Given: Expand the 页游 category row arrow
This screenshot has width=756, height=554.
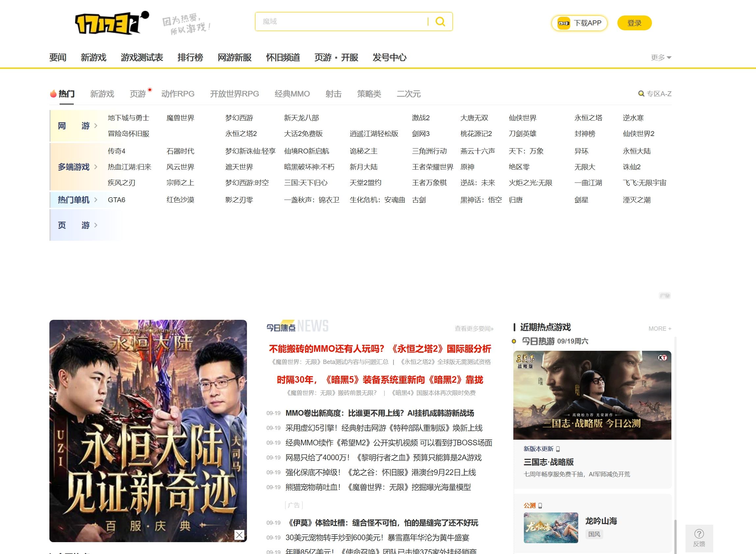Looking at the screenshot, I should 96,225.
